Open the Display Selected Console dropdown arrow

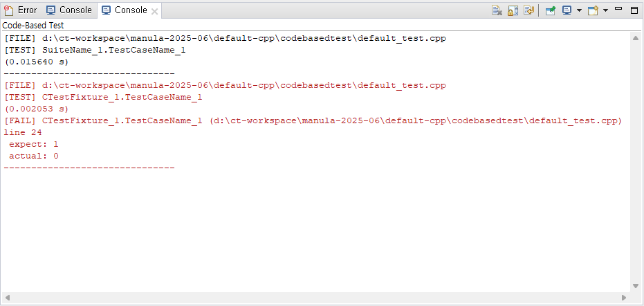(579, 10)
